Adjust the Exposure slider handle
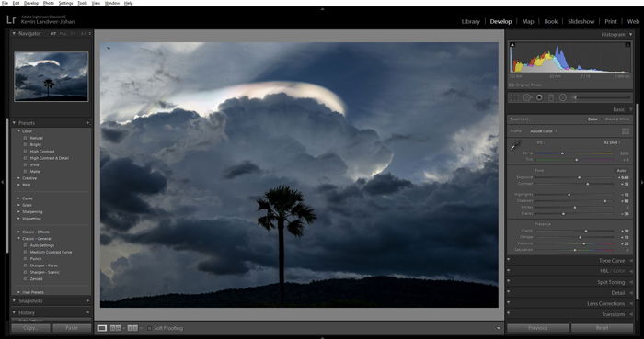This screenshot has height=339, width=644. point(580,177)
